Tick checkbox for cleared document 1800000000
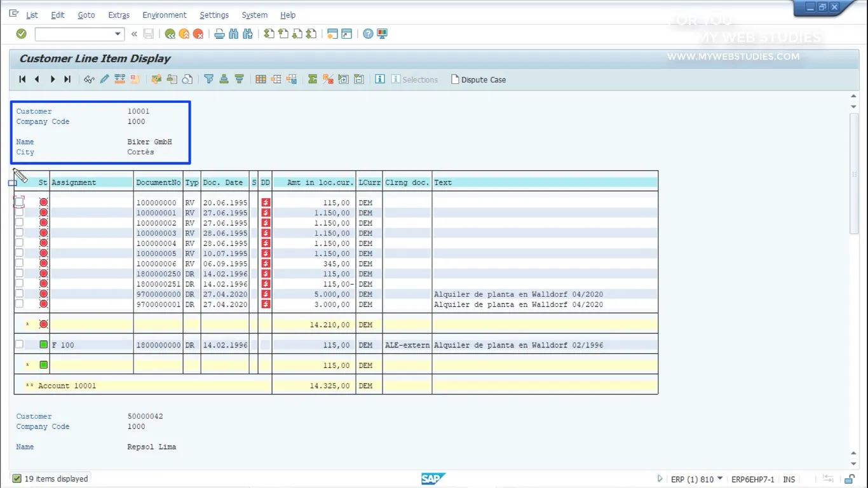This screenshot has height=488, width=868. coord(19,344)
